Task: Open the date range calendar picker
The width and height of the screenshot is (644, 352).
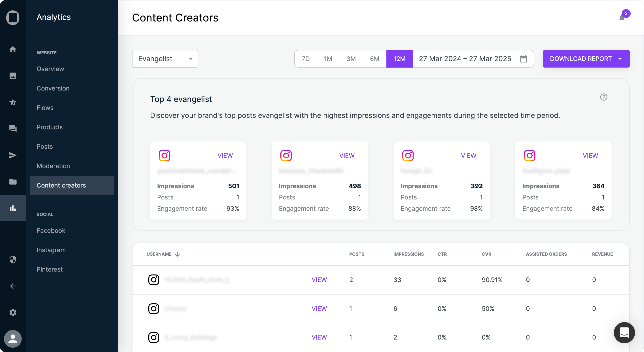Action: pos(523,59)
